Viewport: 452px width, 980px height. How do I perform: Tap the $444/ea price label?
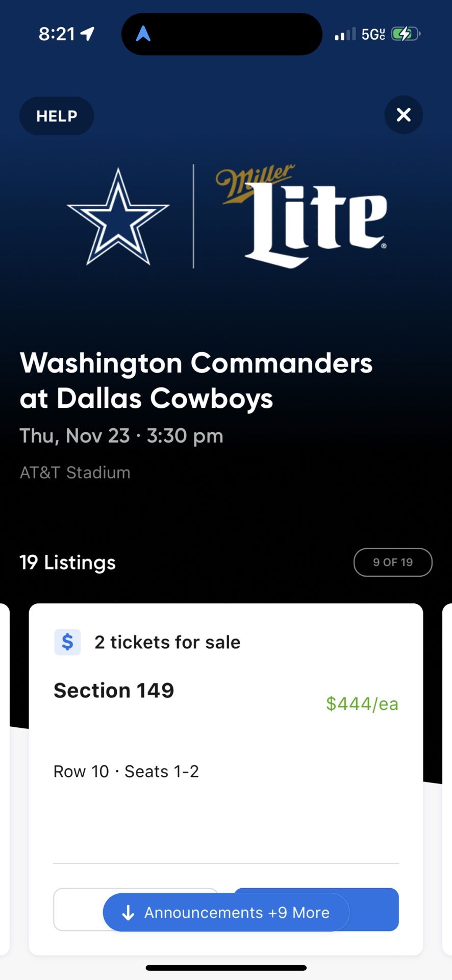(x=362, y=703)
